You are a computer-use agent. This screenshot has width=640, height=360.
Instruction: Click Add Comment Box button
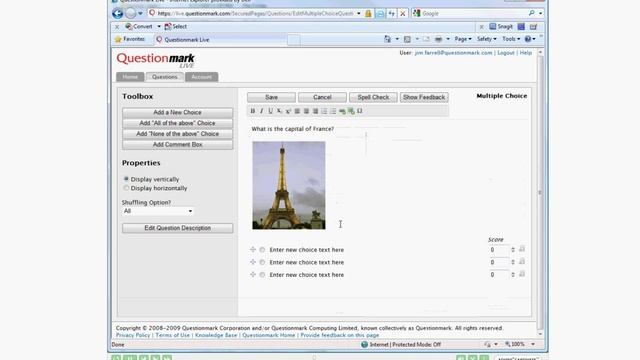click(x=178, y=144)
